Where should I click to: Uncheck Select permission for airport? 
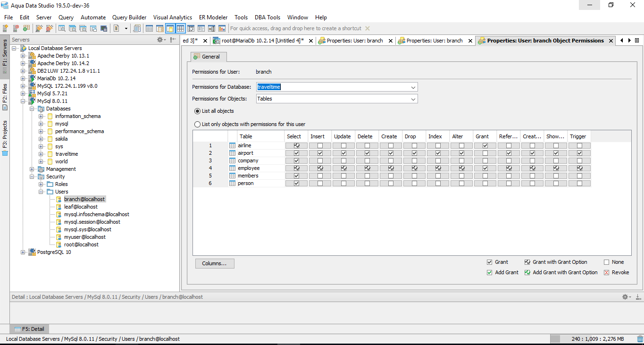[x=296, y=153]
